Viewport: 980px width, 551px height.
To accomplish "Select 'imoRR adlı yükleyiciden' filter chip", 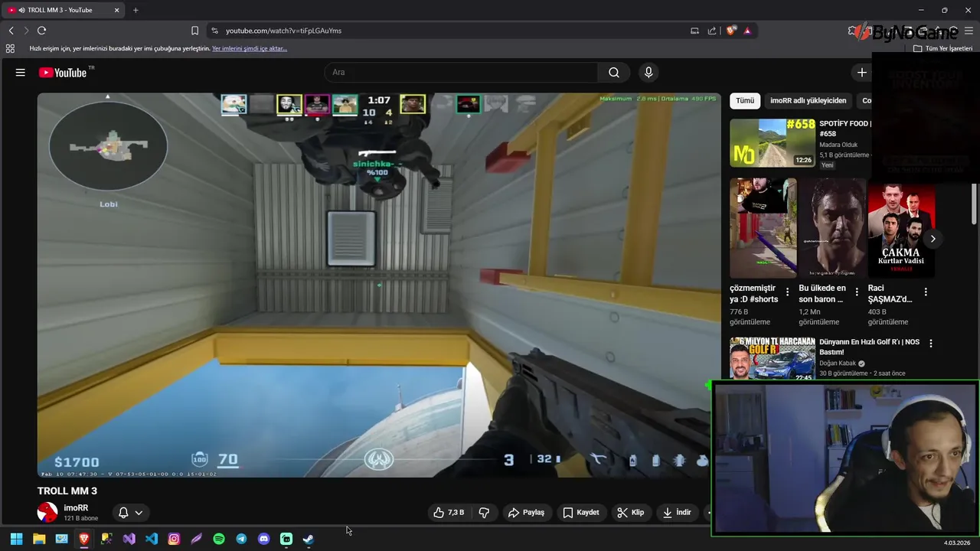I will coord(808,100).
